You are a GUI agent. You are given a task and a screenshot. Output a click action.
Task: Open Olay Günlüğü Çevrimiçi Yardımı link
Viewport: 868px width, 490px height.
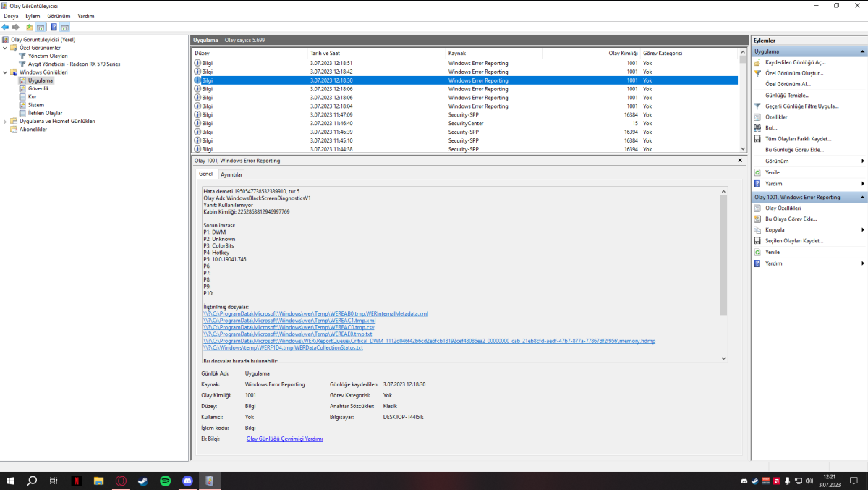pos(284,439)
